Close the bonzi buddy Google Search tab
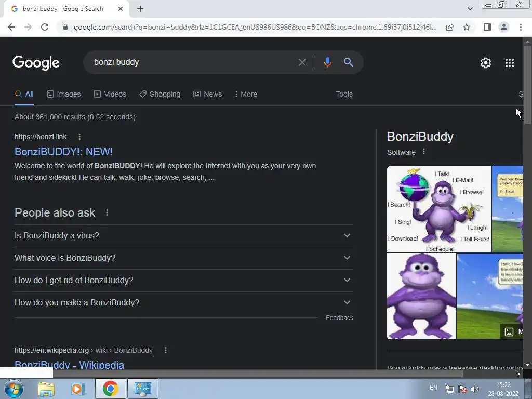532x399 pixels. point(121,9)
